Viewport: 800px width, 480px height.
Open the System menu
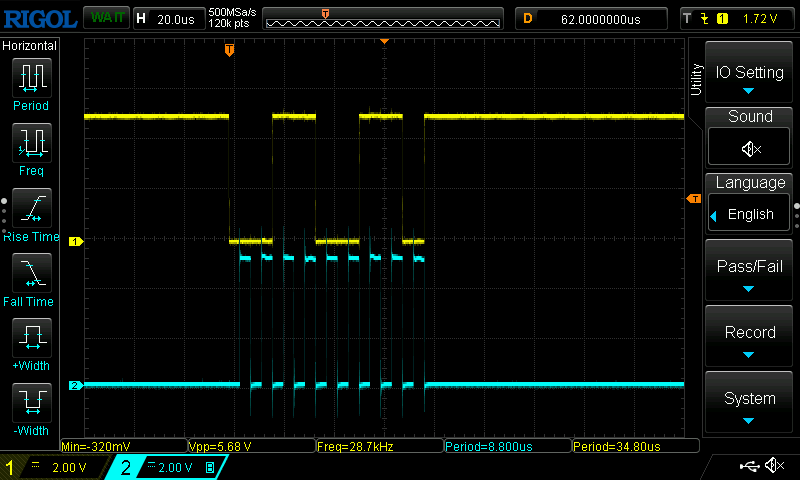click(749, 403)
